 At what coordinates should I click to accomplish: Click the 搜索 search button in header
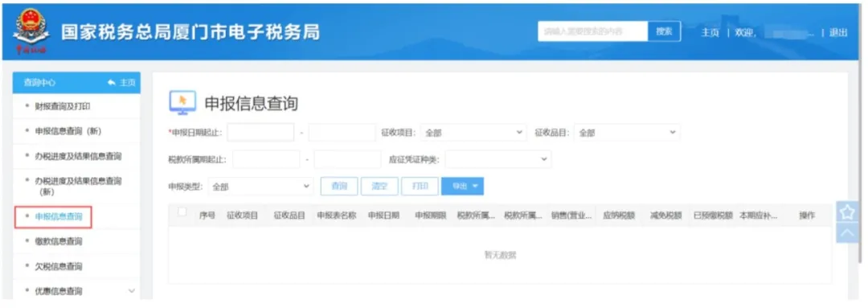[x=665, y=31]
